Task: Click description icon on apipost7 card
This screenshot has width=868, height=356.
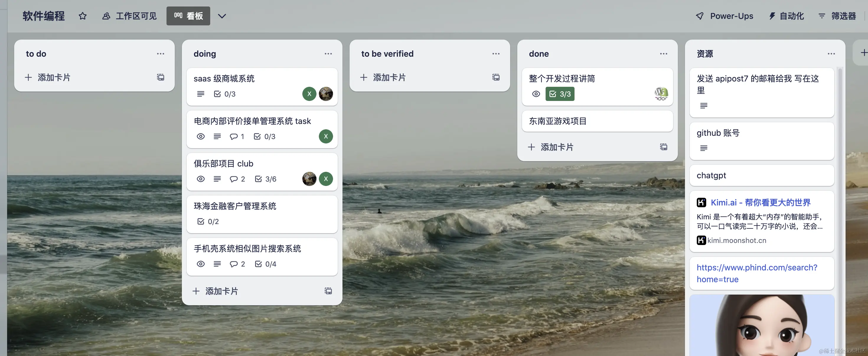Action: (x=704, y=106)
